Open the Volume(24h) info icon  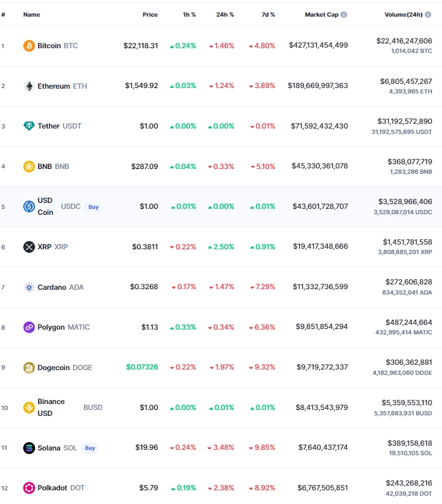pyautogui.click(x=428, y=14)
